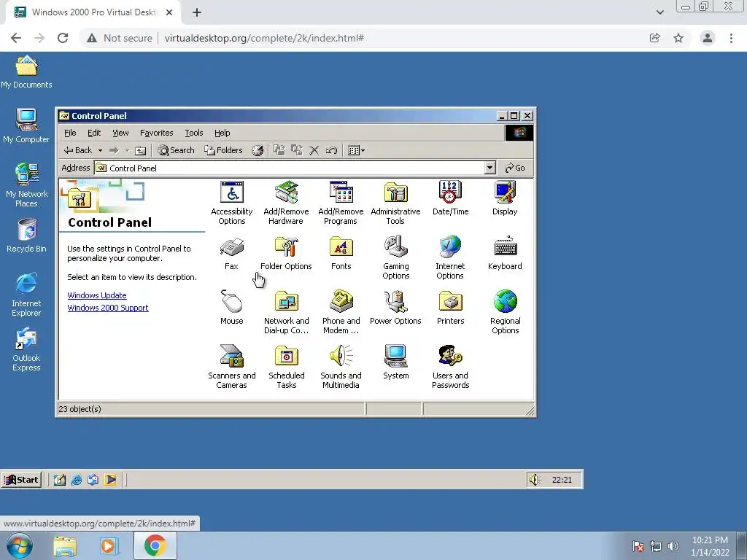Open Accessibility Options applet
This screenshot has width=747, height=560.
tap(231, 203)
